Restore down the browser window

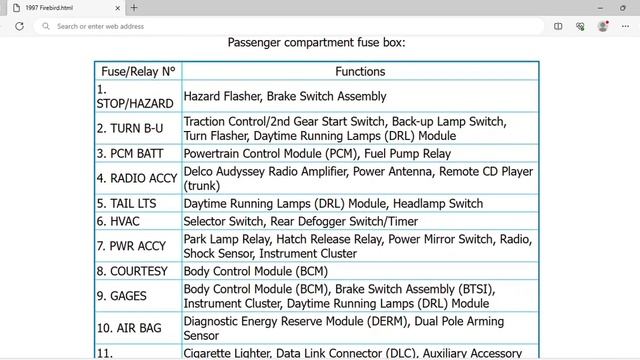pos(622,8)
